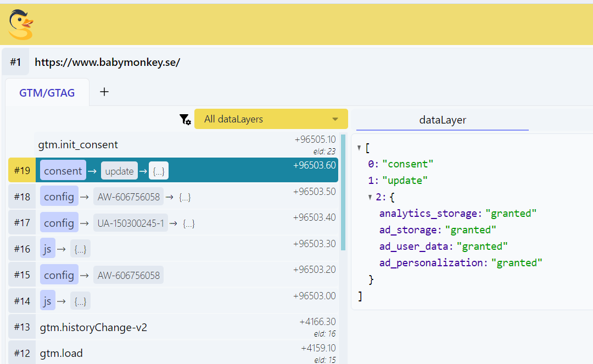Select the #17 event row number

click(x=22, y=223)
